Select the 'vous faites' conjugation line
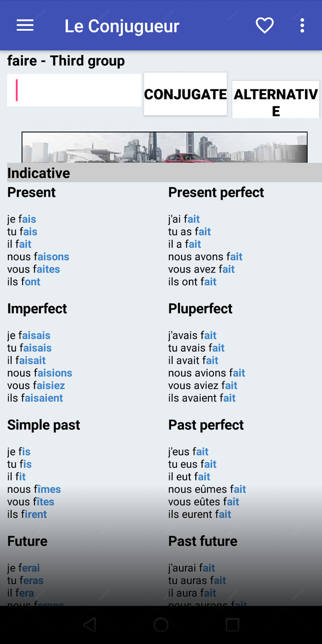322x644 pixels. pos(34,269)
